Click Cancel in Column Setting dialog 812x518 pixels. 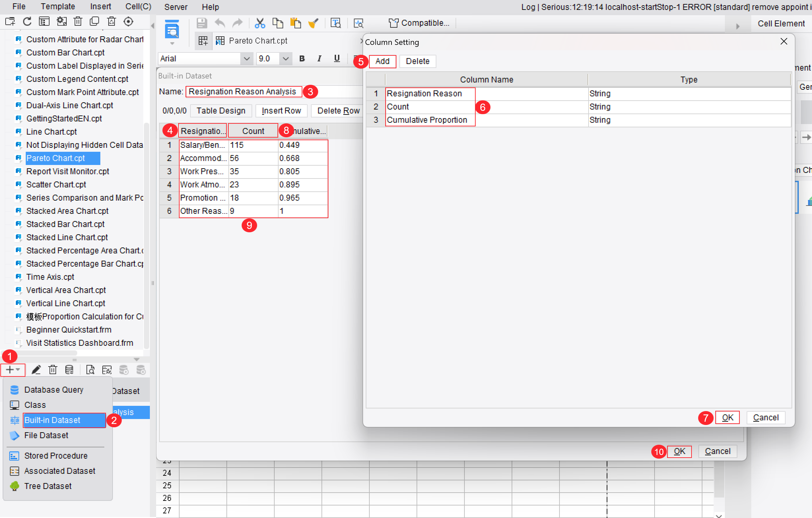(x=765, y=417)
